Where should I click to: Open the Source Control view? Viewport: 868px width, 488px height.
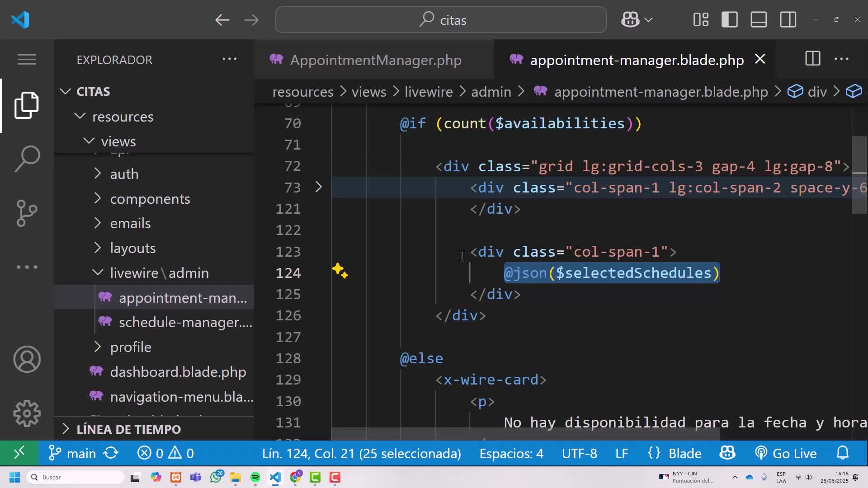(x=27, y=213)
